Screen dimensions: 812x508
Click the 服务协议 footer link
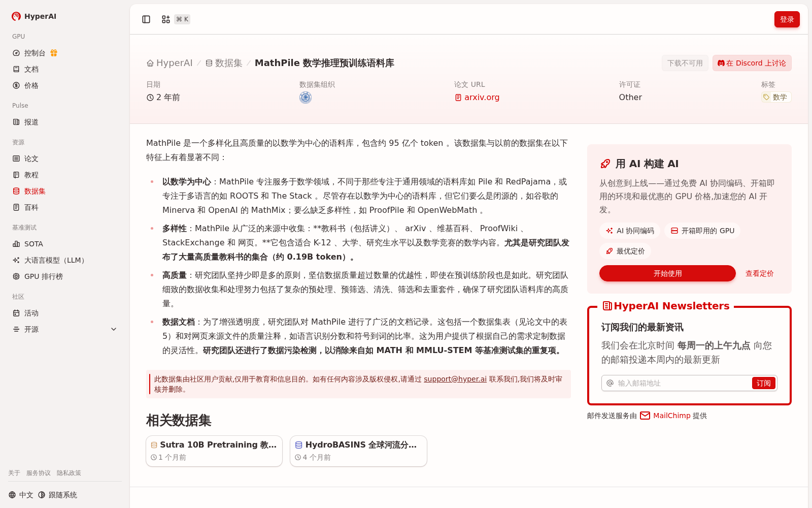point(39,473)
